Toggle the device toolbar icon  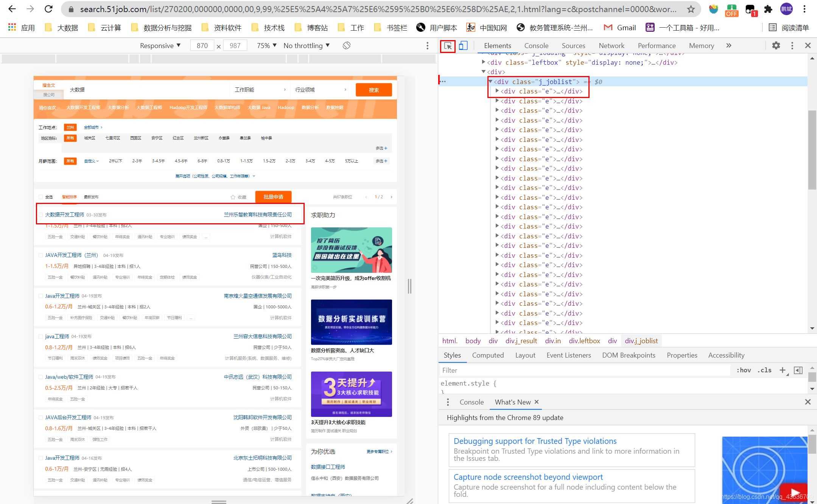tap(463, 46)
